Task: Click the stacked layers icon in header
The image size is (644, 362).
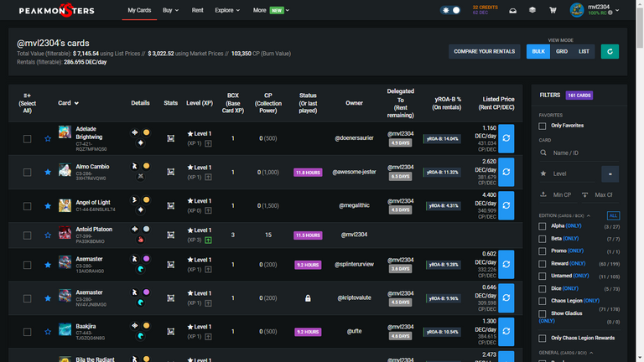Action: tap(532, 10)
